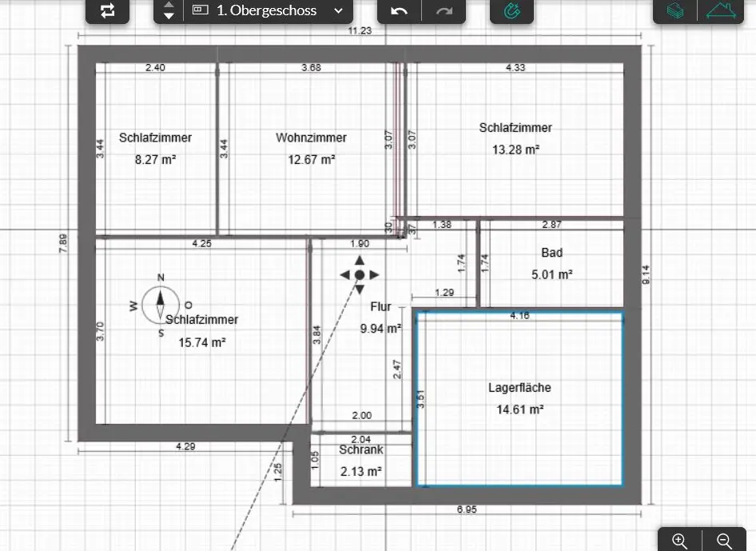Select the 8.27 m² Schlafzimmer room
This screenshot has width=756, height=551.
pos(155,148)
